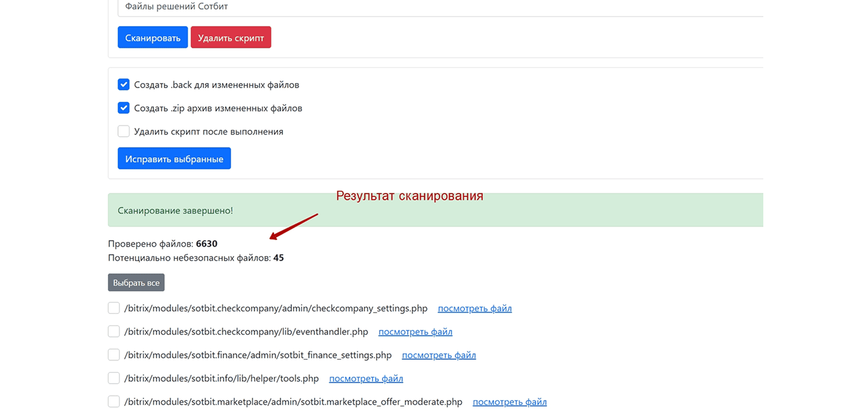The width and height of the screenshot is (868, 411).
Task: Enable Удалить скрипт после выполнения checkbox
Action: [124, 131]
